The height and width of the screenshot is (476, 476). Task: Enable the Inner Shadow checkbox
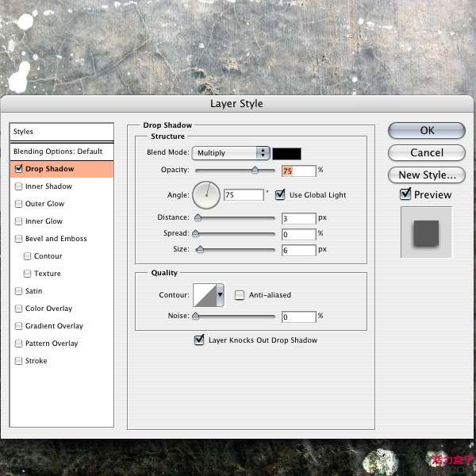point(18,186)
